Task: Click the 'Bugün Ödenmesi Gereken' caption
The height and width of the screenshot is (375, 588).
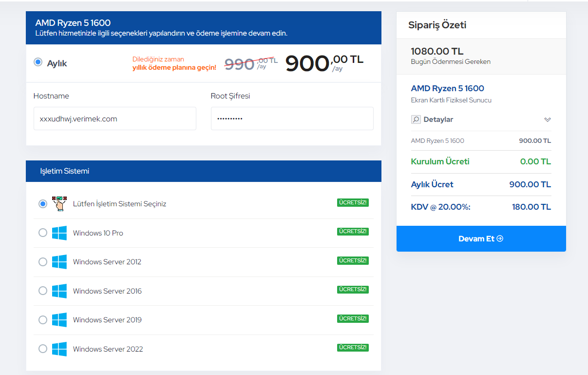Action: (x=451, y=61)
